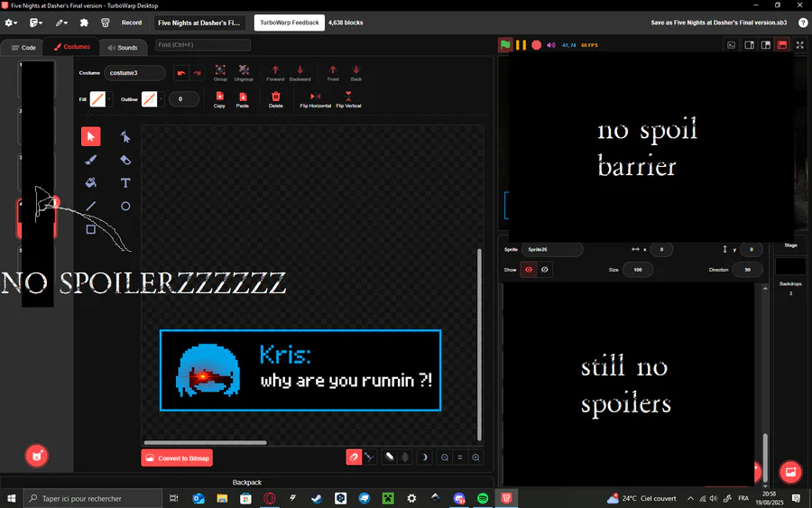This screenshot has width=812, height=508.
Task: Undo the last costume edit
Action: point(180,73)
